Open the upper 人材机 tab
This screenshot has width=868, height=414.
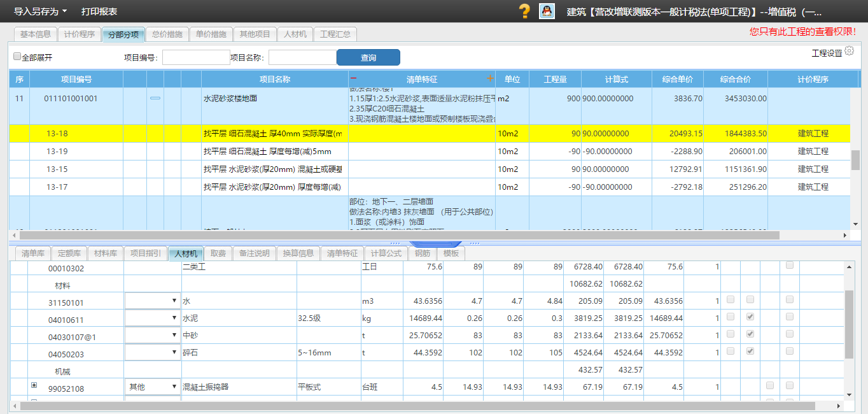point(295,34)
